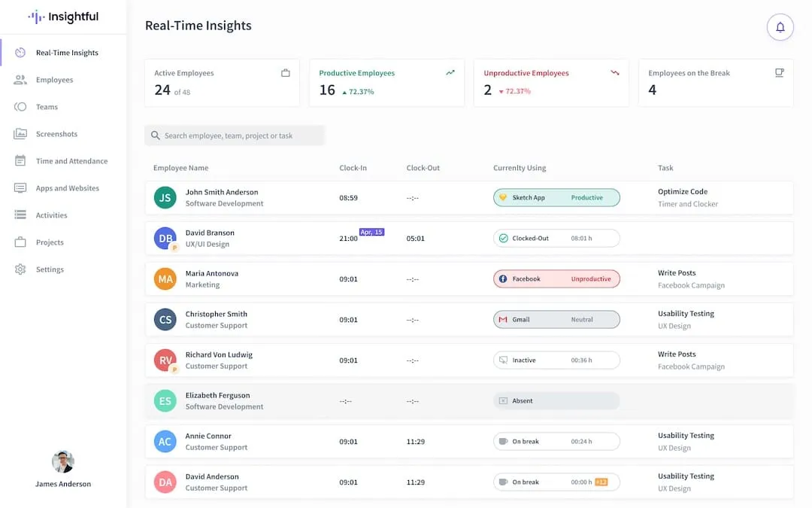Image resolution: width=812 pixels, height=508 pixels.
Task: Click John Smith Anderson's avatar
Action: [x=165, y=197]
